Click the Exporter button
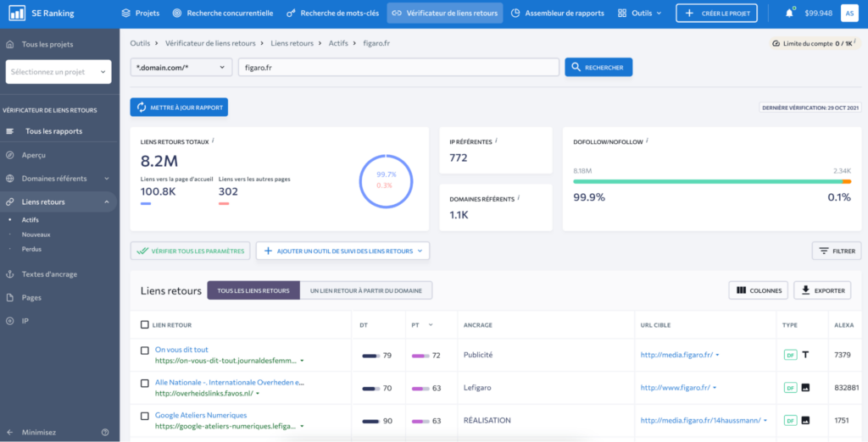Image resolution: width=868 pixels, height=442 pixels. 822,290
